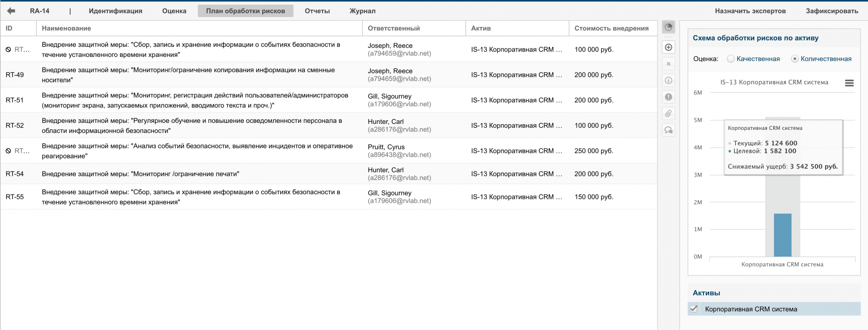This screenshot has height=330, width=868.
Task: Toggle the pie chart panel icon
Action: point(668,27)
